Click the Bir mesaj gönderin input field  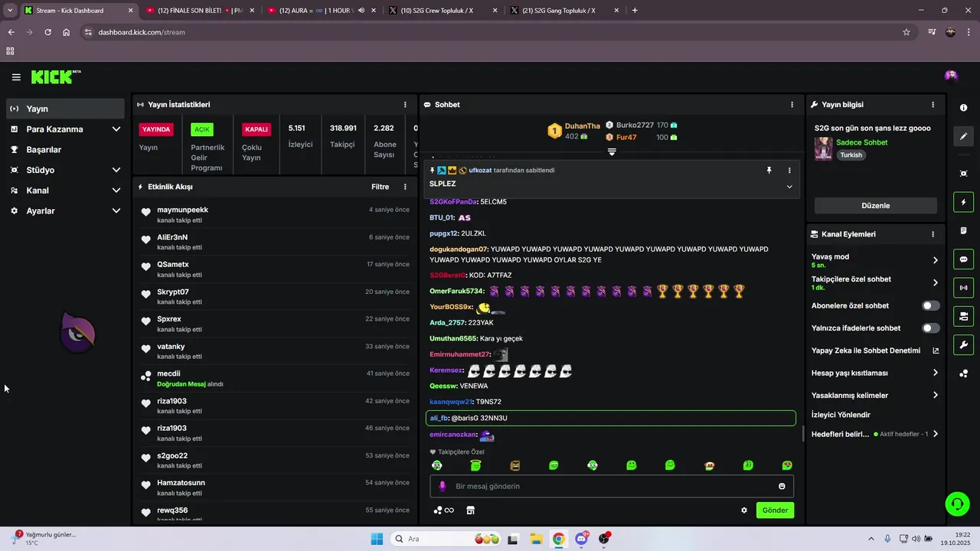[x=612, y=486]
